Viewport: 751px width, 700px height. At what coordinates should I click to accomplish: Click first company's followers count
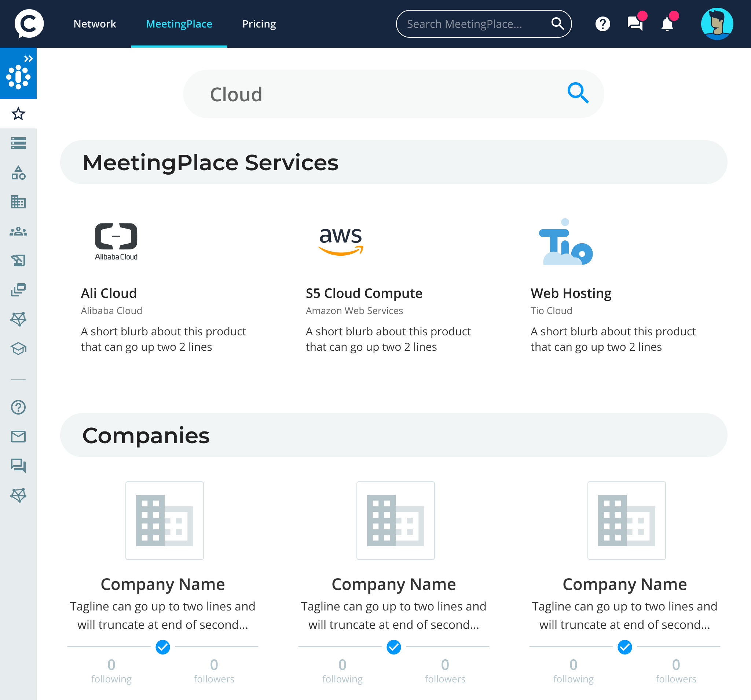click(214, 671)
